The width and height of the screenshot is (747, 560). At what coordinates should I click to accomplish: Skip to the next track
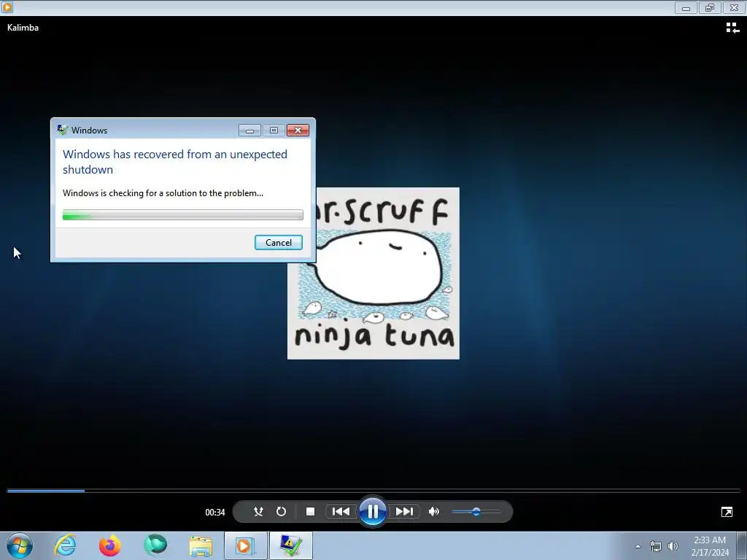[x=404, y=511]
